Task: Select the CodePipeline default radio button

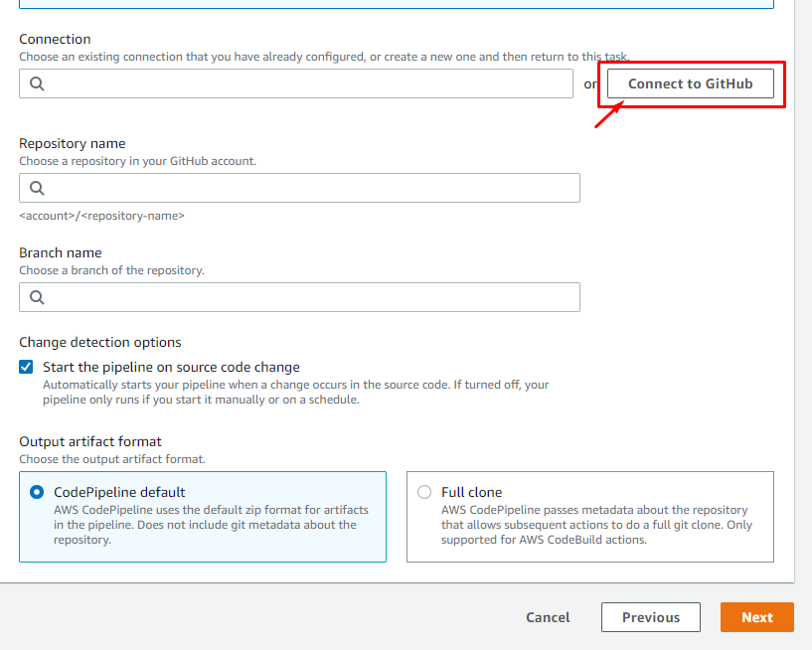Action: [37, 492]
